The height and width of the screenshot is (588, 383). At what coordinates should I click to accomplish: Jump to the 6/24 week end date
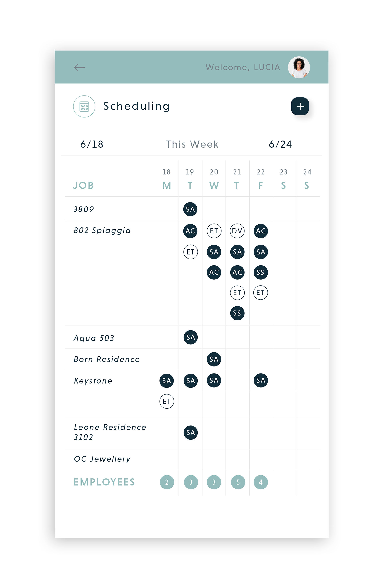tap(280, 144)
